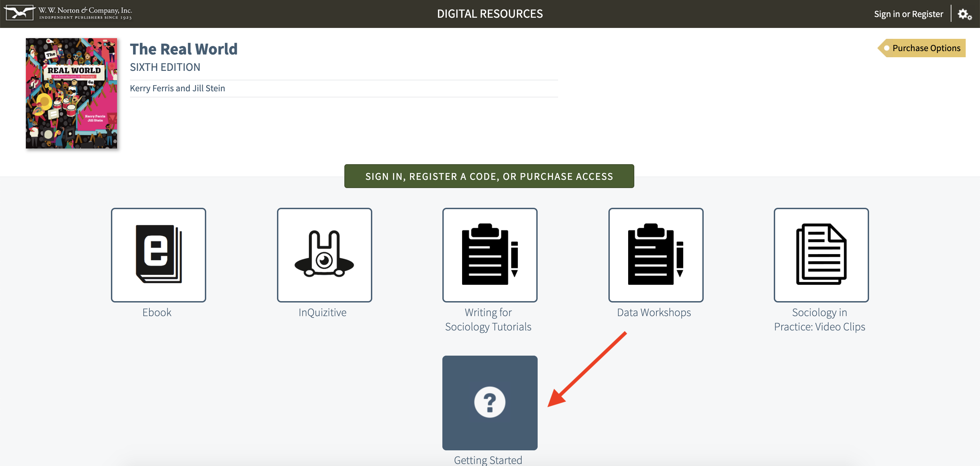Click the Digital Resources header title
The height and width of the screenshot is (466, 980).
pos(490,14)
